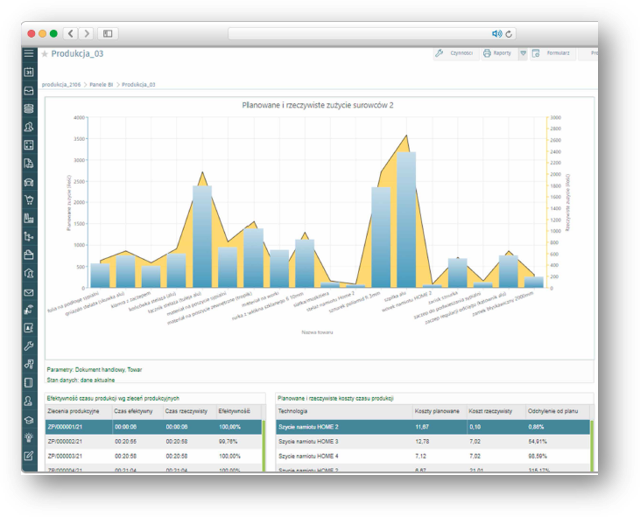Screen dimensions: 640x517
Task: Open the wireless signal sidebar icon
Action: click(29, 310)
